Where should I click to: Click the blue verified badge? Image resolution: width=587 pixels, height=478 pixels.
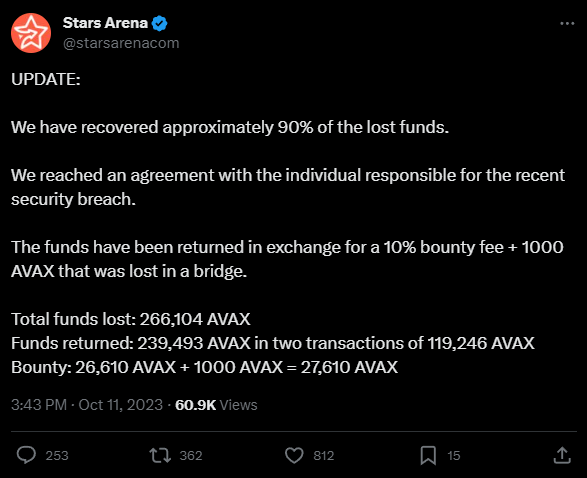pyautogui.click(x=159, y=24)
